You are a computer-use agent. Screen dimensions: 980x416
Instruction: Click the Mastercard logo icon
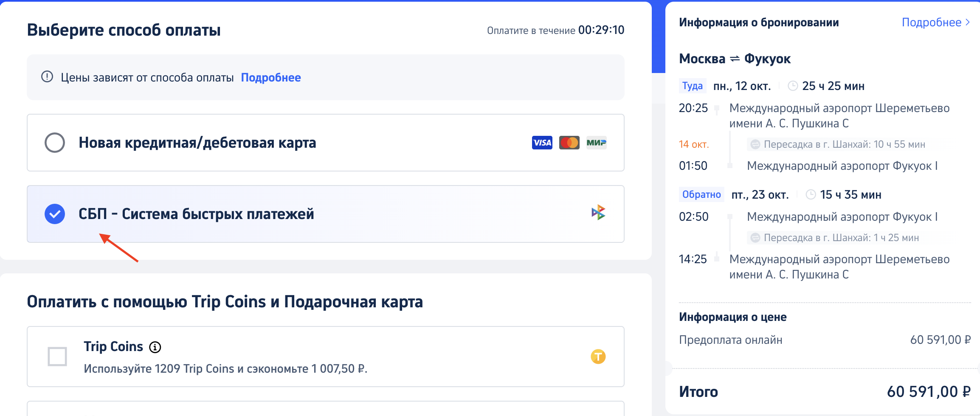(x=569, y=143)
